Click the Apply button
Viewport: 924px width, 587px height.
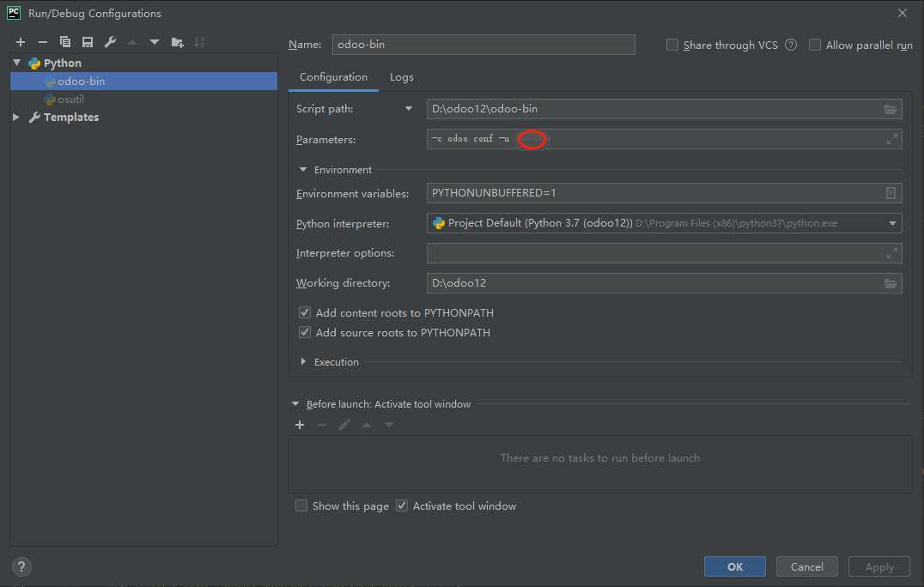tap(879, 566)
